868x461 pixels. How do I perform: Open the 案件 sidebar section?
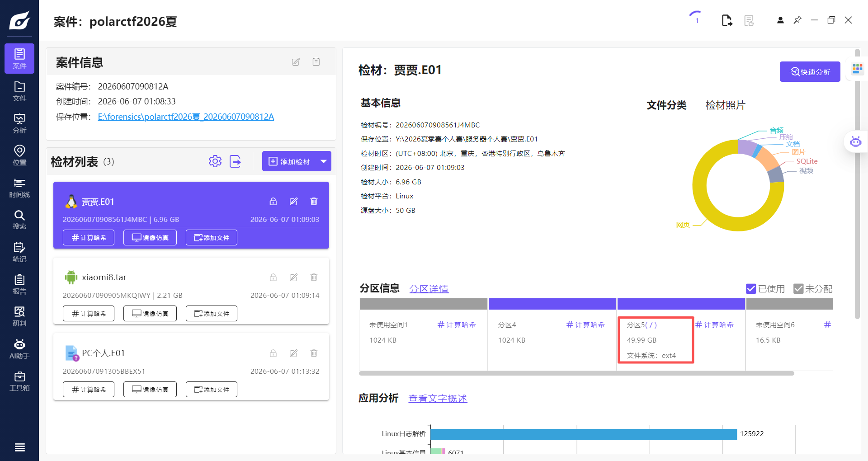[19, 59]
